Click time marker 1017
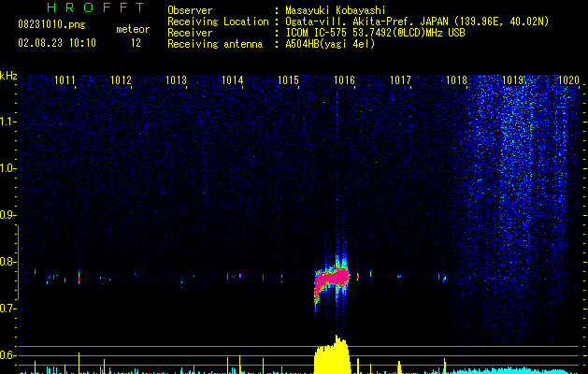 tap(400, 80)
